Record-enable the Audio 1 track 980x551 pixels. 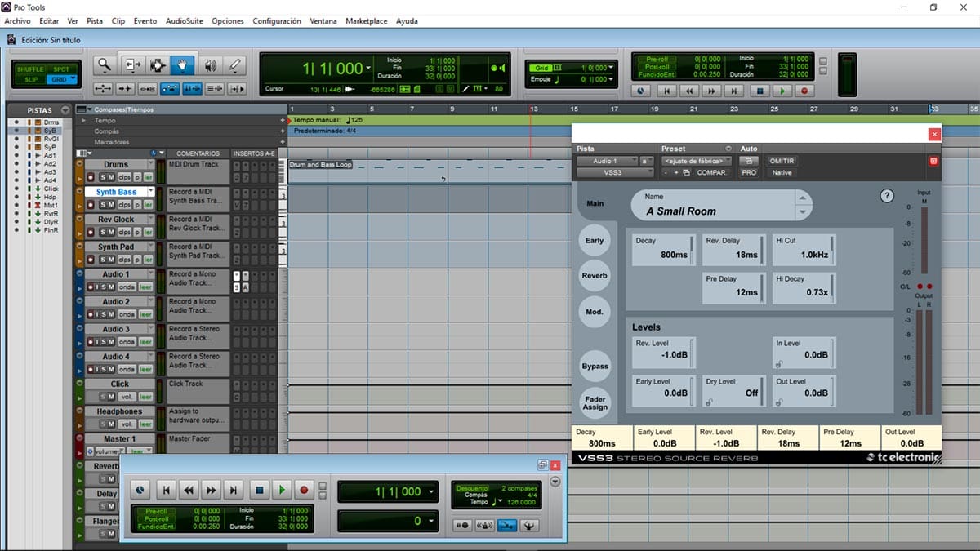(x=92, y=287)
